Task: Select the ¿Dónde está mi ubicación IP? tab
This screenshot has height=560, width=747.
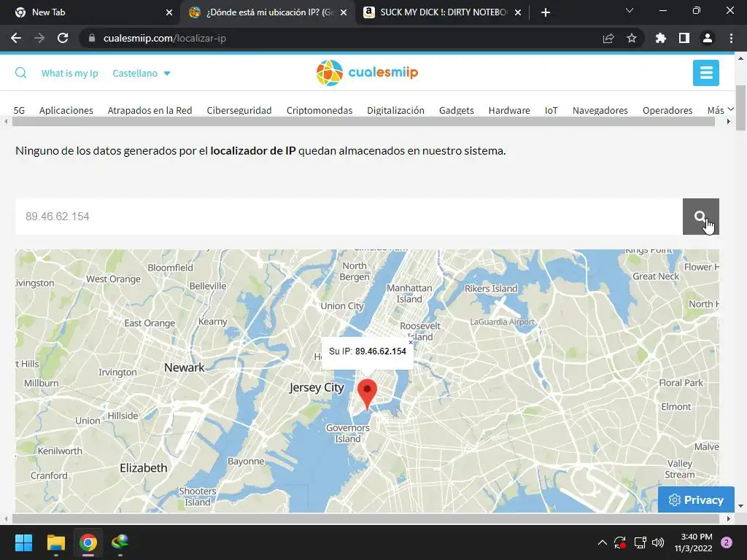Action: coord(268,12)
